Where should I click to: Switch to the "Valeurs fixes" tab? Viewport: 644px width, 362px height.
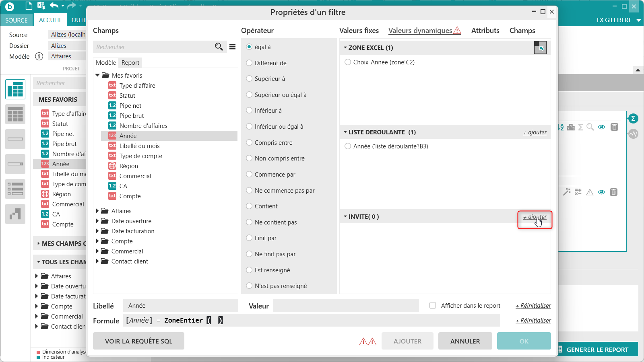coord(359,31)
